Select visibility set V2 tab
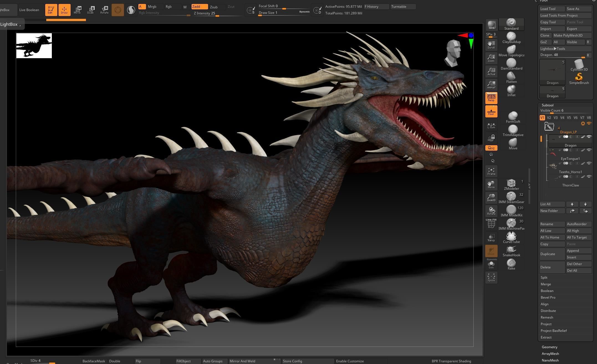This screenshot has height=364, width=597. (x=549, y=118)
